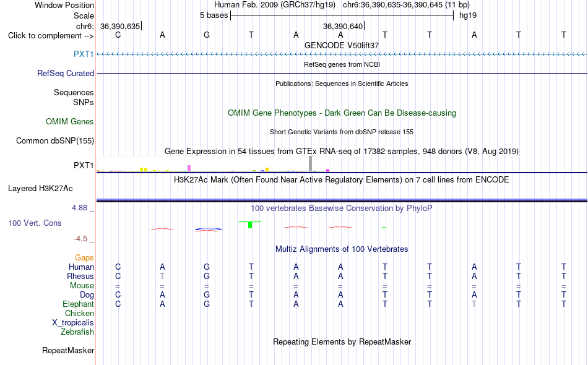Click base C in the Dog alignment row
Viewport: 588px width, 365px height.
pyautogui.click(x=118, y=295)
